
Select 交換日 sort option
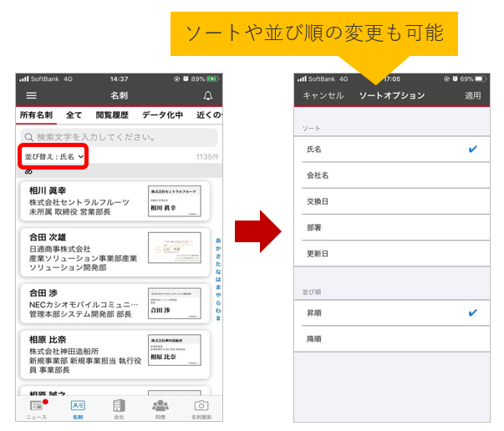(x=392, y=201)
